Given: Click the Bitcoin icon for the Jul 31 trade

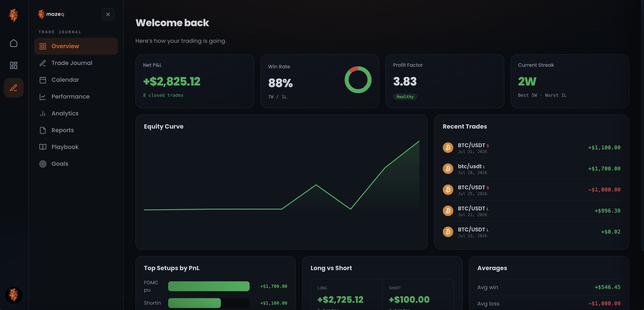Looking at the screenshot, I should 448,148.
